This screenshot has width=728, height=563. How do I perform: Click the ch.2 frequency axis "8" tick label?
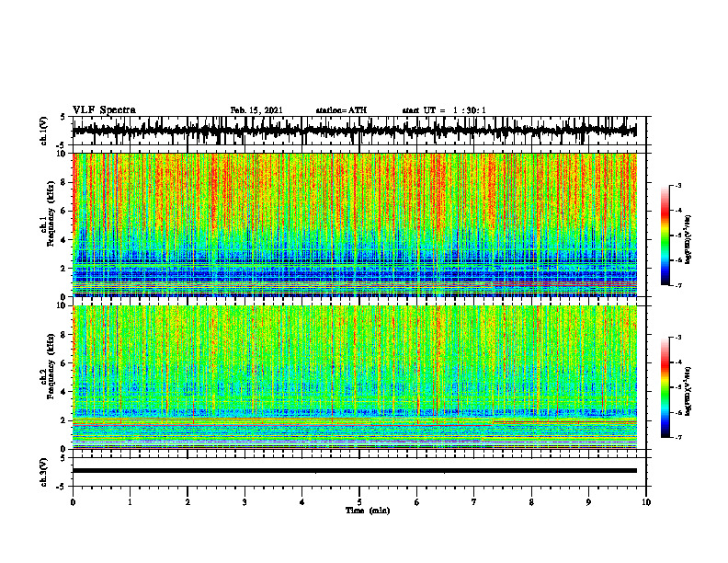pos(64,335)
